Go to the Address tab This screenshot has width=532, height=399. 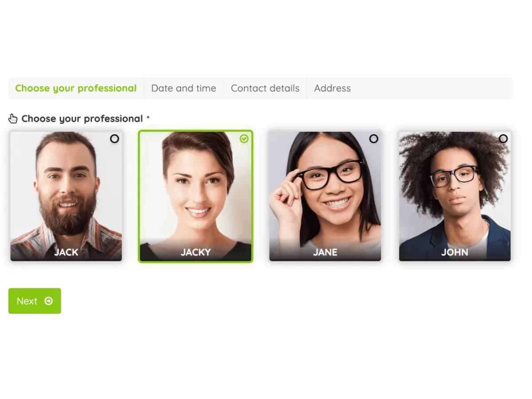(332, 88)
